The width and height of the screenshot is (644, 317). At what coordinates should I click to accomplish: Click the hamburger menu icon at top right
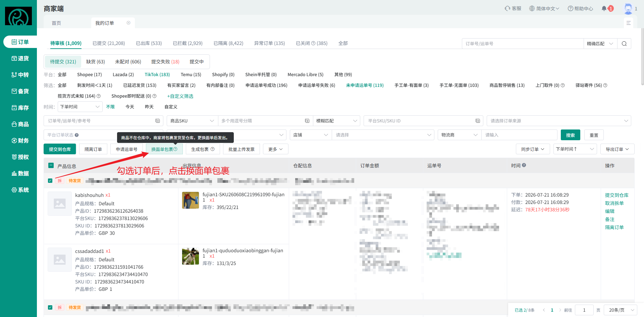click(x=628, y=23)
